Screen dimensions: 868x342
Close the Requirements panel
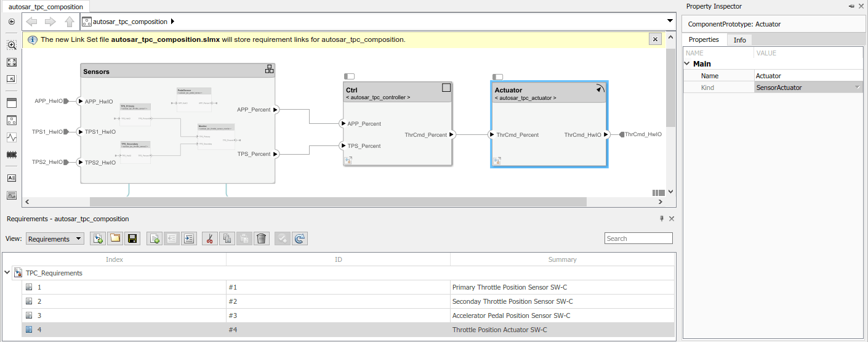[672, 219]
